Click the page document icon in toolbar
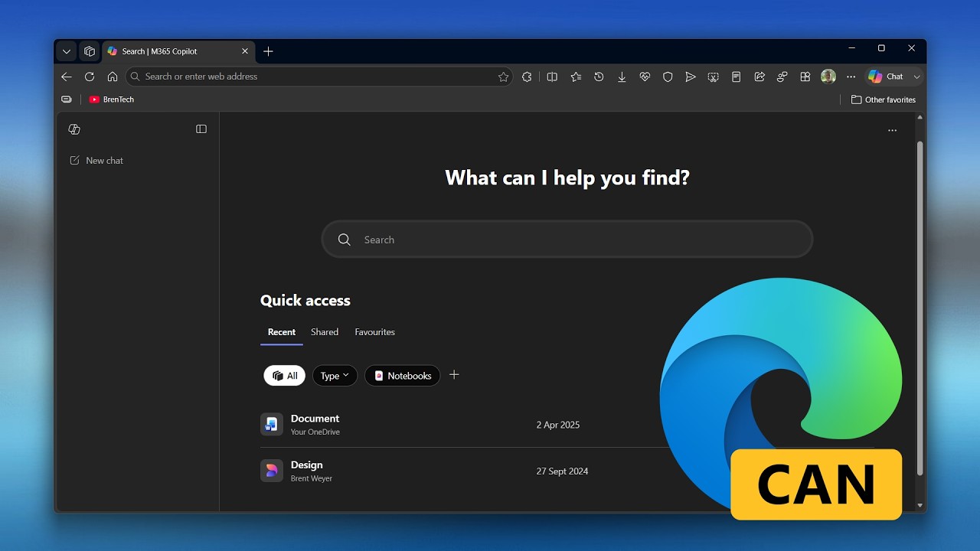 [x=736, y=77]
